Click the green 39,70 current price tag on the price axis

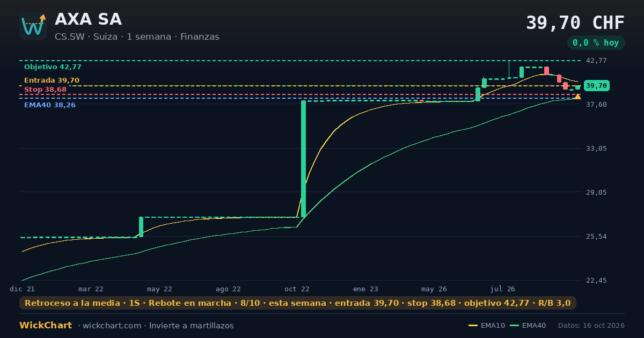[x=596, y=86]
